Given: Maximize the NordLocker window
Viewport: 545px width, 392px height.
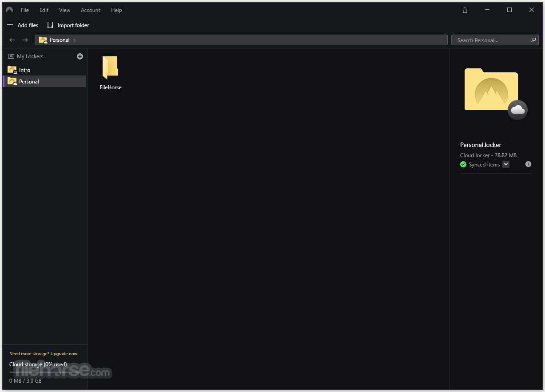Looking at the screenshot, I should (x=509, y=10).
